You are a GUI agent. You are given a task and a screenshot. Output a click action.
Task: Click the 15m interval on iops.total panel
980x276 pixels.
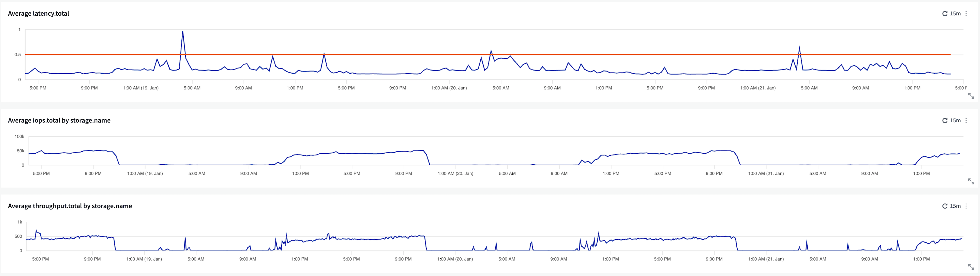pos(955,121)
